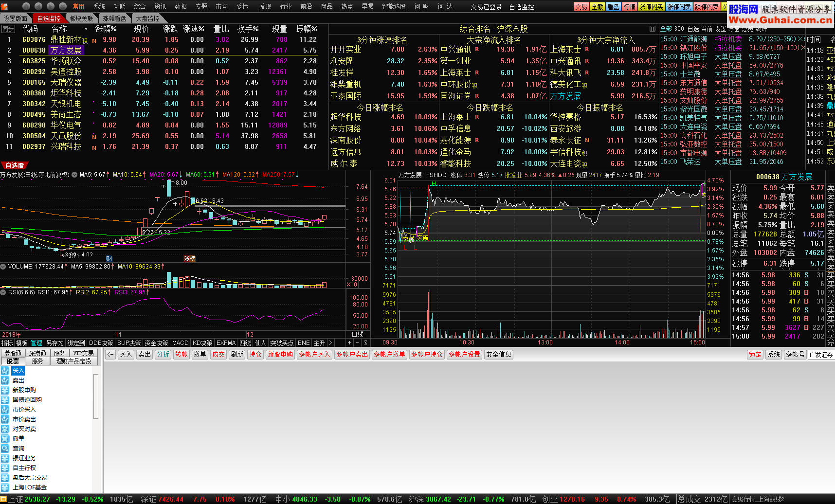Screen dimensions: 835x504
Task: Click the 盘后大宗交易 sidebar icon
Action: [5, 478]
